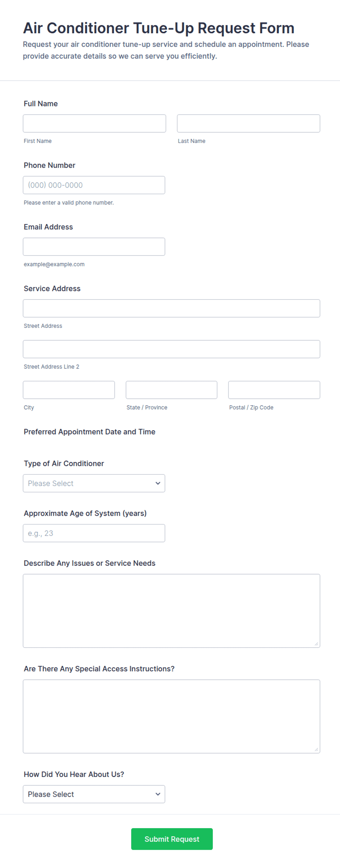Click the Preferred Appointment Date and Time label
The width and height of the screenshot is (340, 868).
[x=90, y=432]
